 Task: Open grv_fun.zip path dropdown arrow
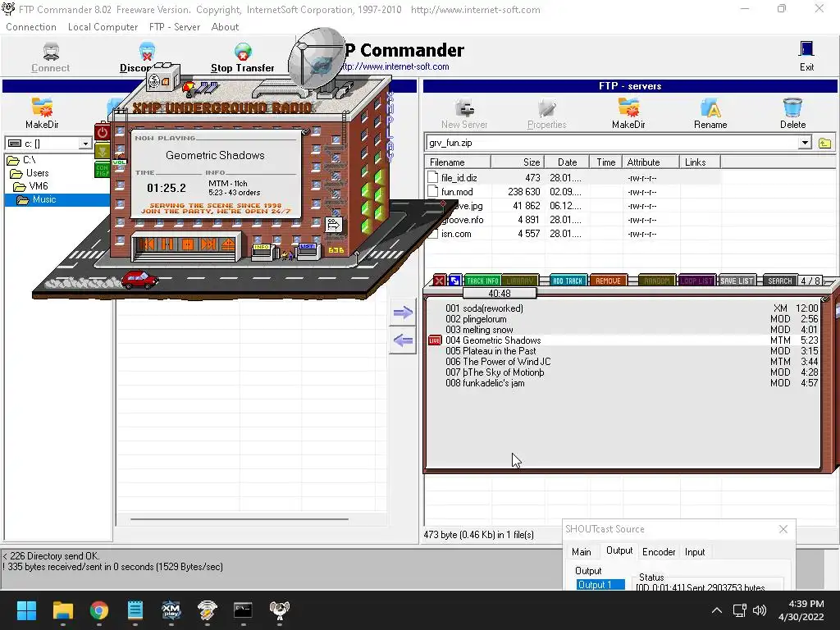click(805, 143)
